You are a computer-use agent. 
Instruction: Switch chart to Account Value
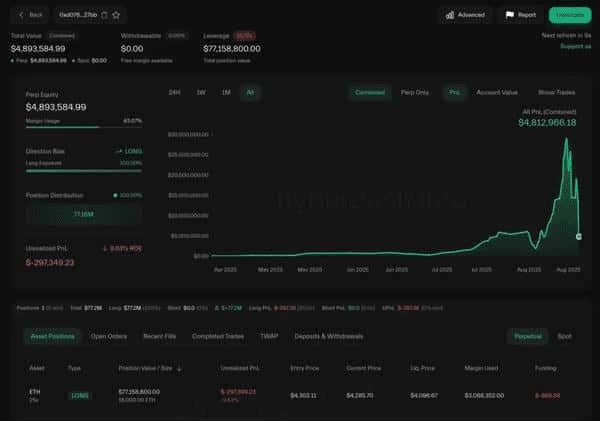coord(497,92)
